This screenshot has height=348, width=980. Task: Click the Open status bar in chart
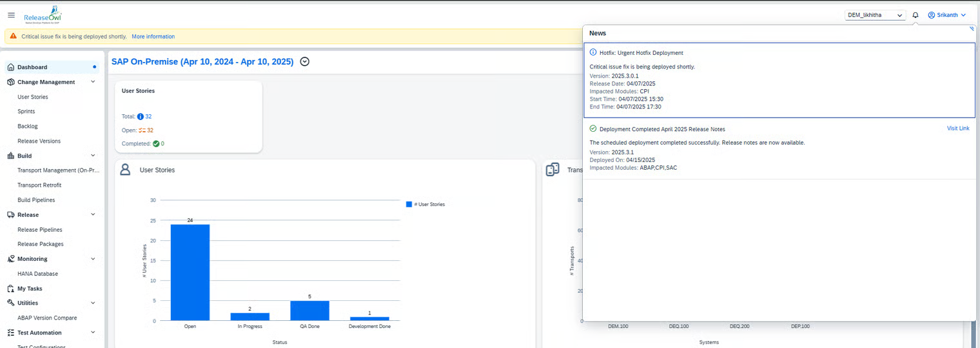click(190, 272)
